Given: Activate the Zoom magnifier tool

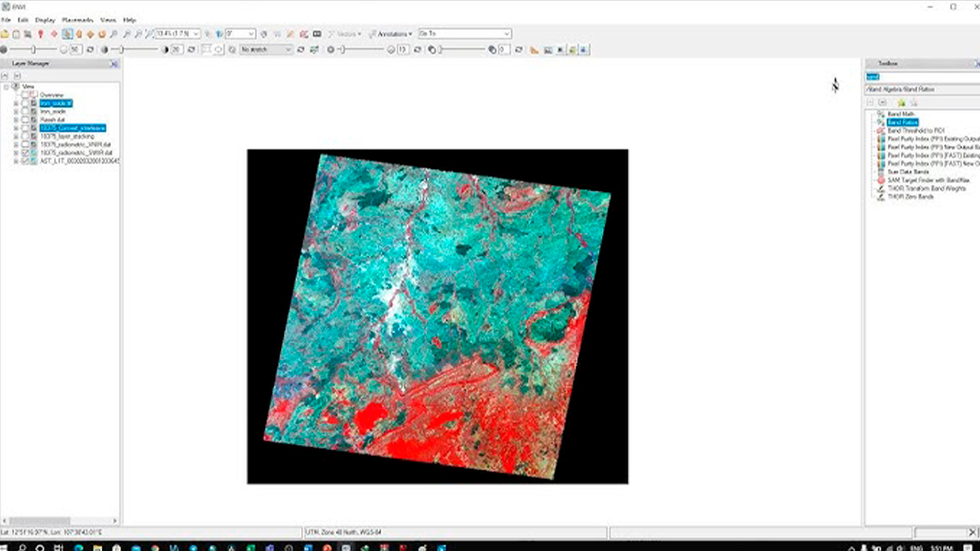Looking at the screenshot, I should 114,34.
